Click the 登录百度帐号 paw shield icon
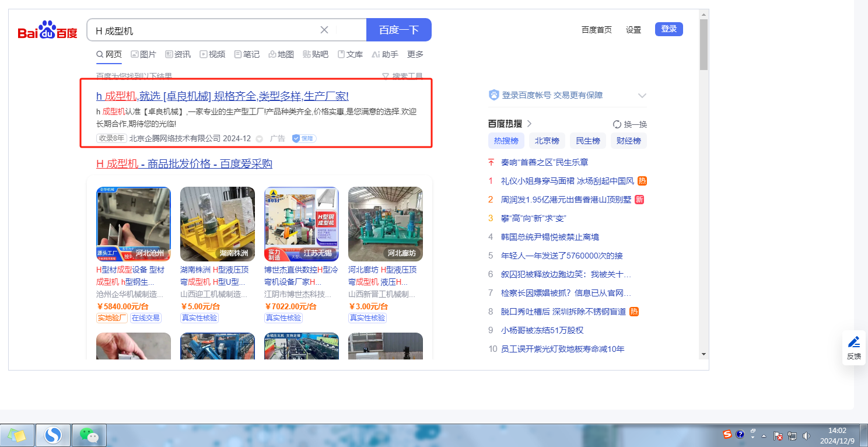868x447 pixels. click(x=494, y=95)
